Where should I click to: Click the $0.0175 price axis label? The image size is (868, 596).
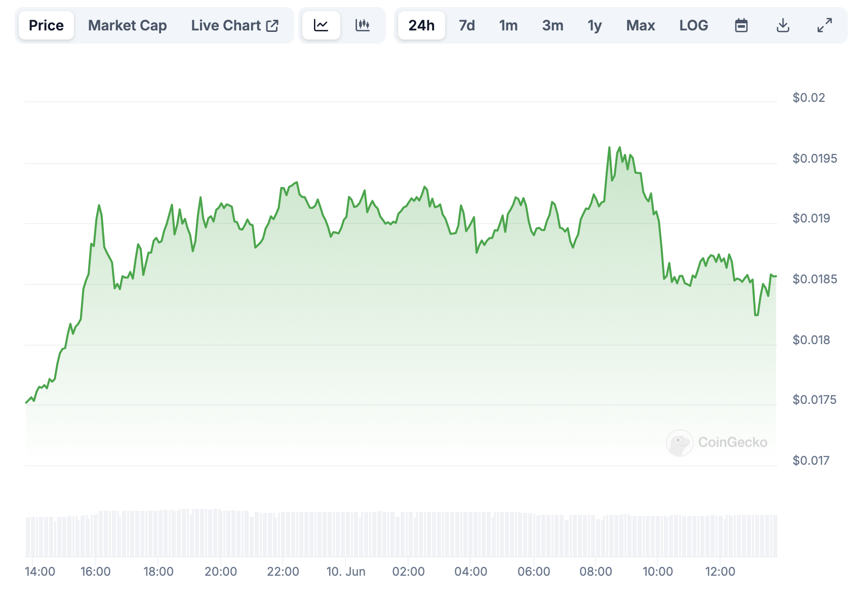click(815, 400)
